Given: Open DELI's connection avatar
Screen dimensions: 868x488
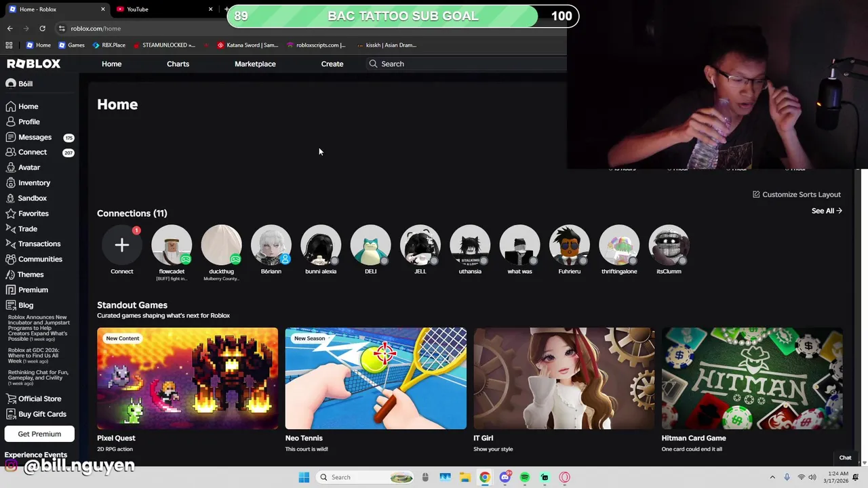Looking at the screenshot, I should point(370,245).
